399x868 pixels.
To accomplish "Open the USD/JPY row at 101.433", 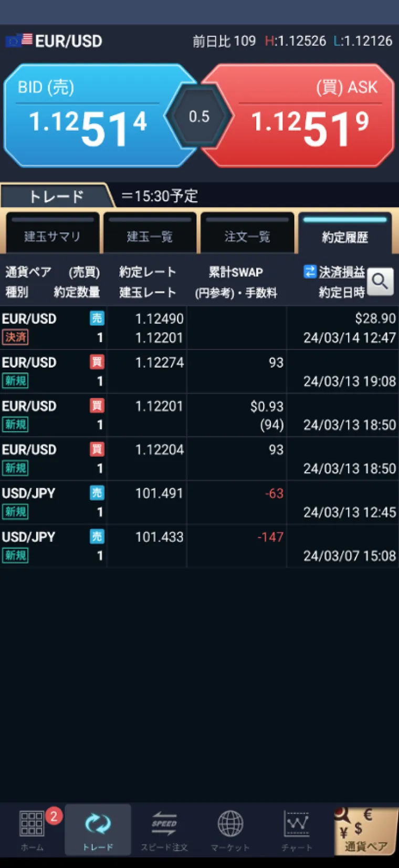I will tap(198, 546).
